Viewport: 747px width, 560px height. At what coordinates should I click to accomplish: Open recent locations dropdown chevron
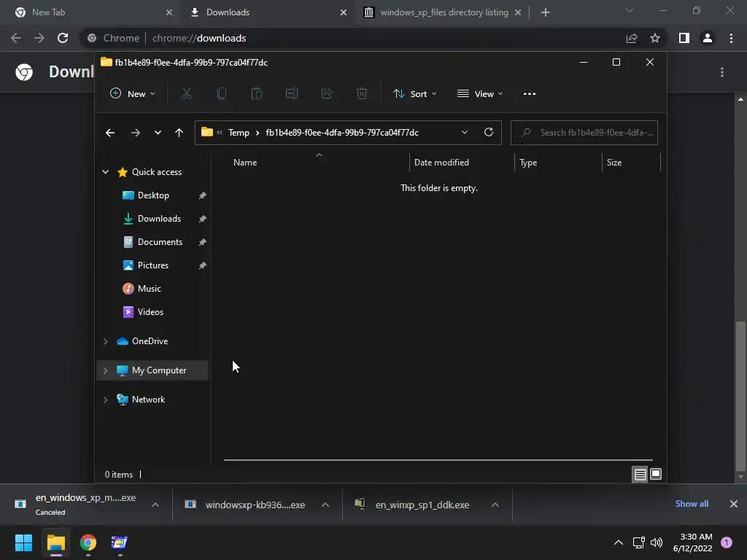[x=158, y=133]
